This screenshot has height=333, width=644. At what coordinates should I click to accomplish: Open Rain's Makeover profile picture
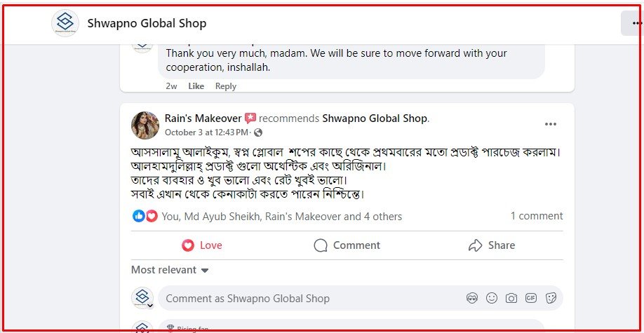145,125
